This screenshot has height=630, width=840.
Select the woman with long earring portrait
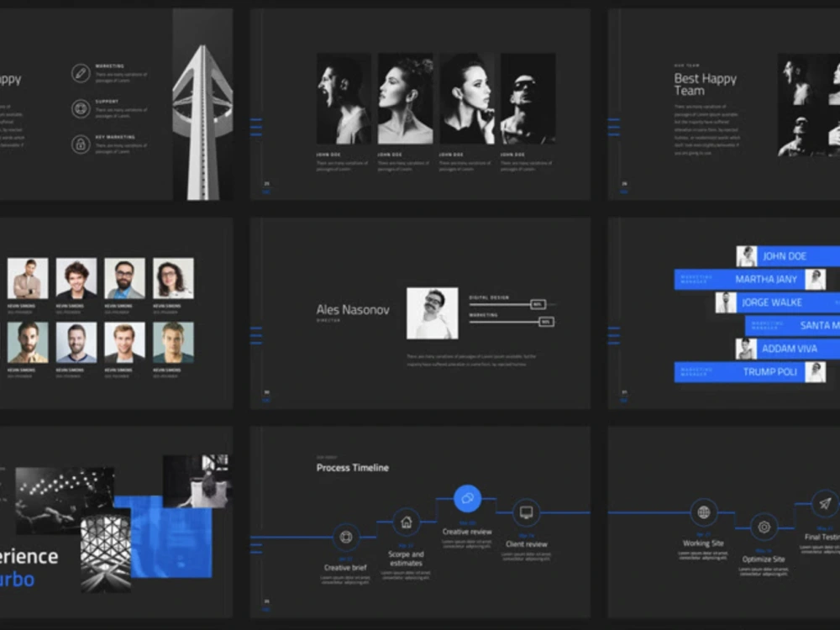point(405,98)
